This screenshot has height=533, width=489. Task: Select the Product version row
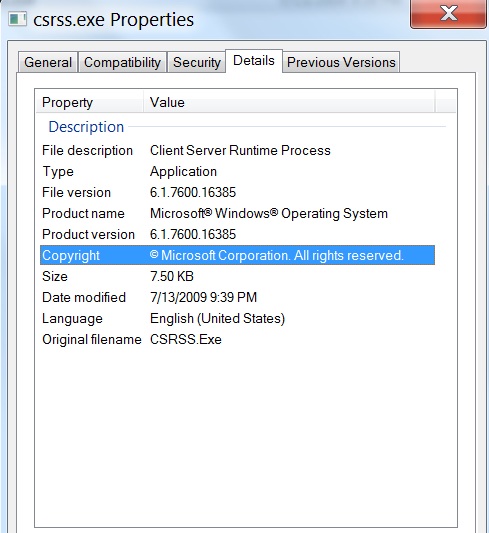[x=237, y=235]
